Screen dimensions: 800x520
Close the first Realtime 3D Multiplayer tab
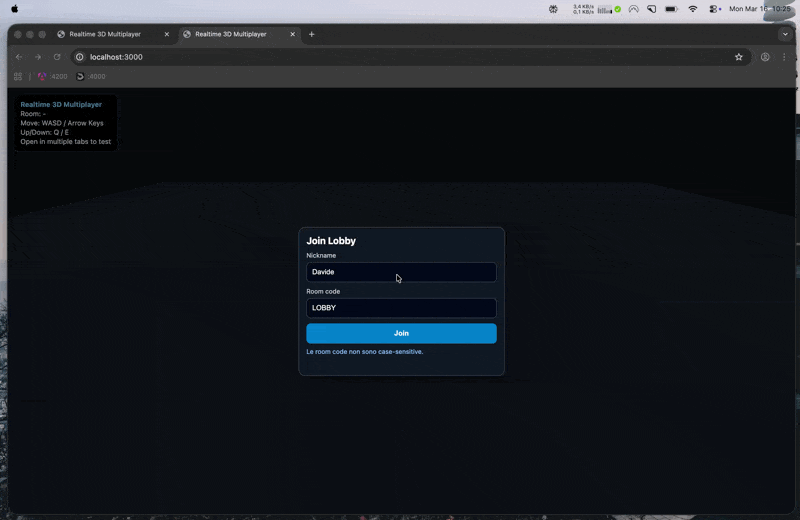click(167, 34)
